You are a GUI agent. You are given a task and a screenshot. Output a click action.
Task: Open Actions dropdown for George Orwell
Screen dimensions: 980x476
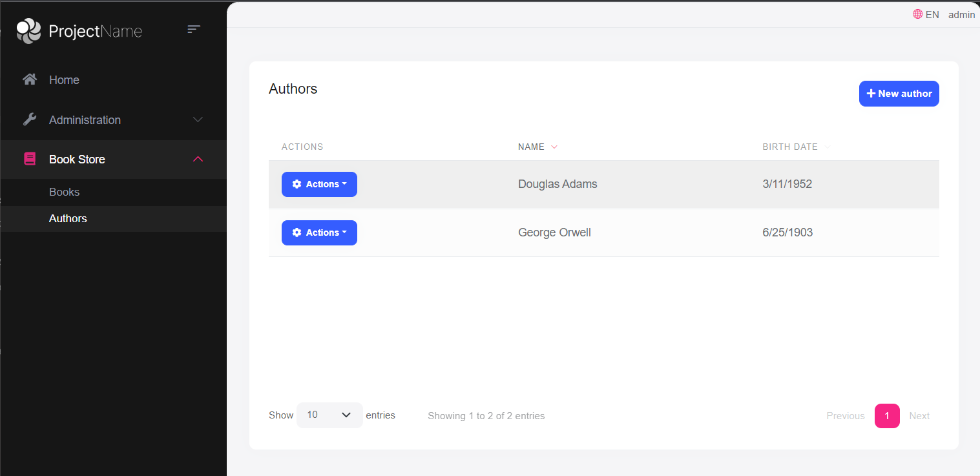(319, 233)
